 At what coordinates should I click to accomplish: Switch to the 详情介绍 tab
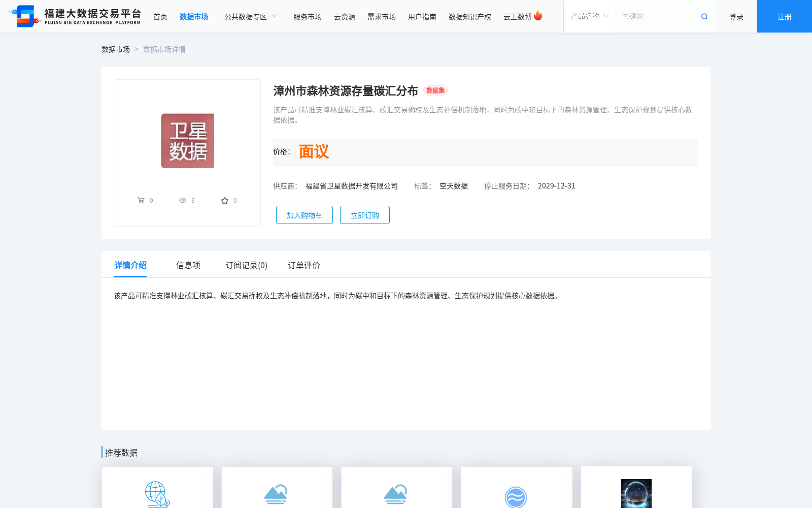pos(130,265)
